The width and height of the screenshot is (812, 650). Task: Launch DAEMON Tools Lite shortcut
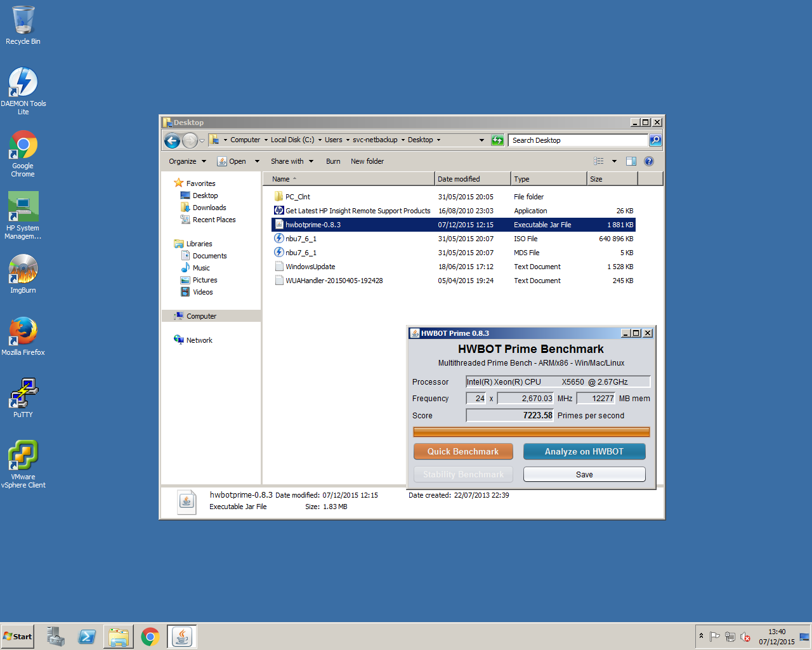click(23, 90)
